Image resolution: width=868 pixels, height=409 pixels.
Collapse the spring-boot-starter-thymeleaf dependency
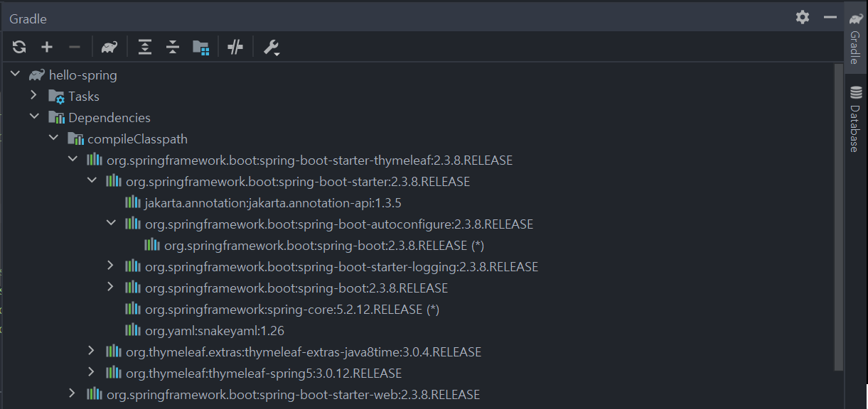coord(73,159)
